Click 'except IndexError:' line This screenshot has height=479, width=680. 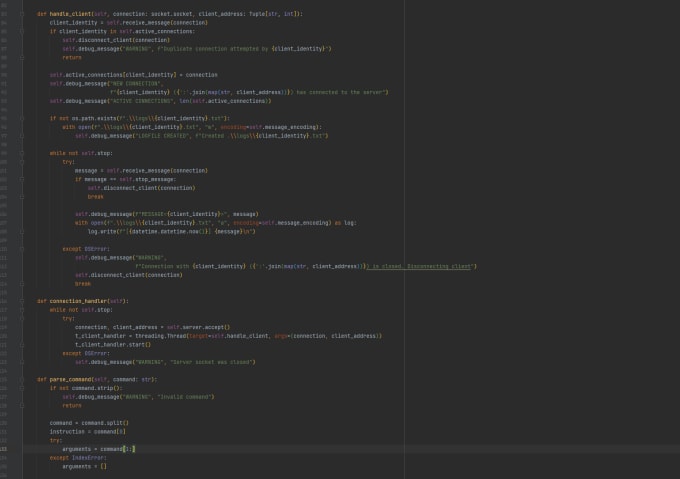(78, 458)
